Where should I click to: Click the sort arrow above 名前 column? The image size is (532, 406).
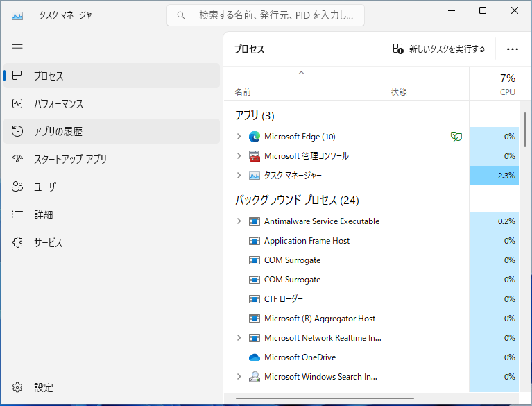pos(301,73)
